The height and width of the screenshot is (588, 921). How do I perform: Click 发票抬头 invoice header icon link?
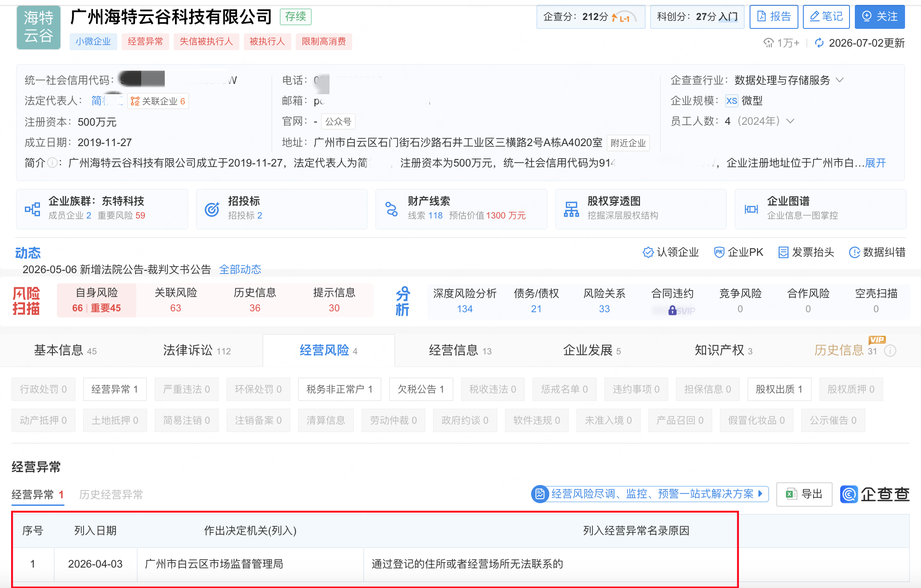tap(806, 252)
